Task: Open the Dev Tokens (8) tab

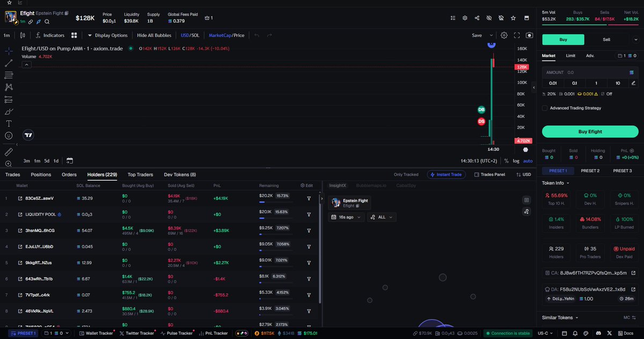Action: point(180,175)
